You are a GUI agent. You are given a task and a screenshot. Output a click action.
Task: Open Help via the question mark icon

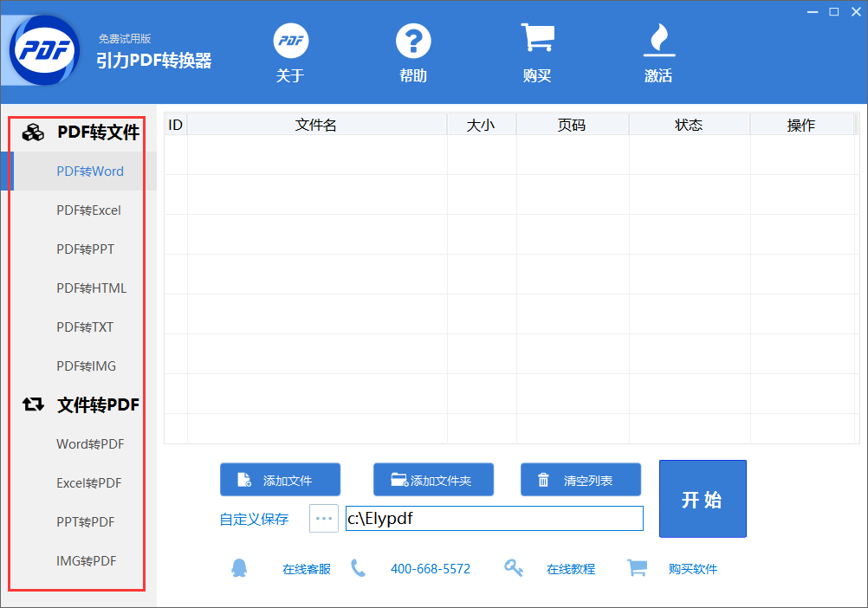[413, 40]
